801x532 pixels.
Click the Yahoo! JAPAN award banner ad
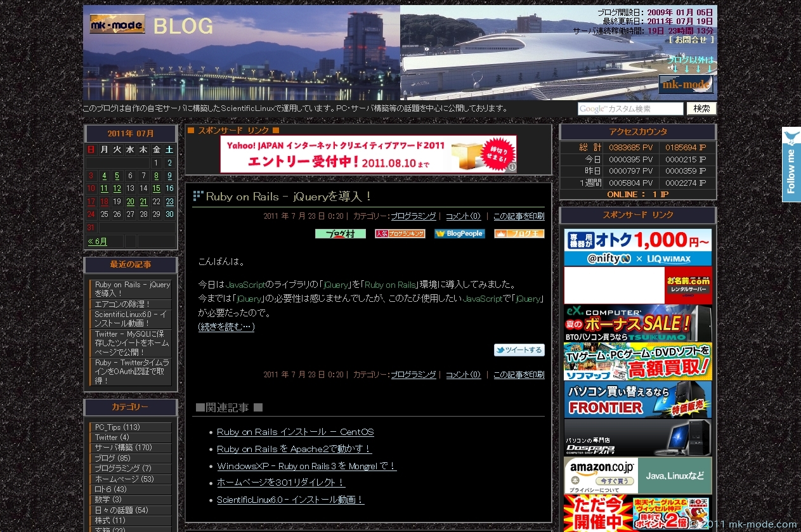[x=368, y=154]
